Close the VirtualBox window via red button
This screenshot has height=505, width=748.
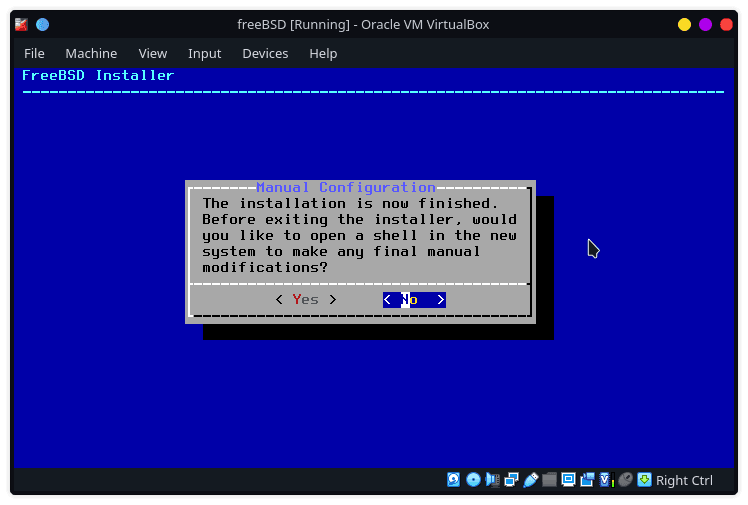[726, 24]
